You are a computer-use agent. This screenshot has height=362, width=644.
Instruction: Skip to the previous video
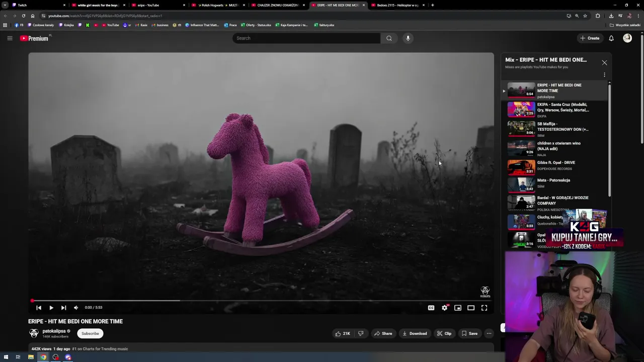[39, 308]
